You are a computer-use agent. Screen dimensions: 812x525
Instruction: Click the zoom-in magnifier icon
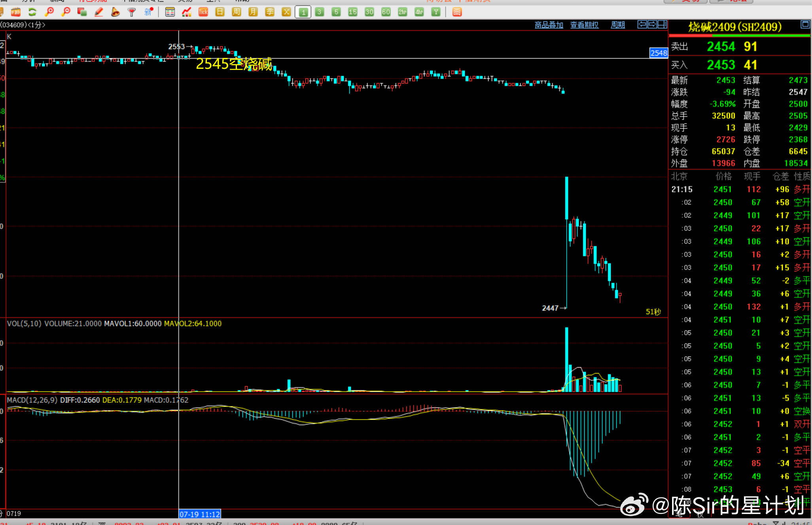(x=49, y=12)
